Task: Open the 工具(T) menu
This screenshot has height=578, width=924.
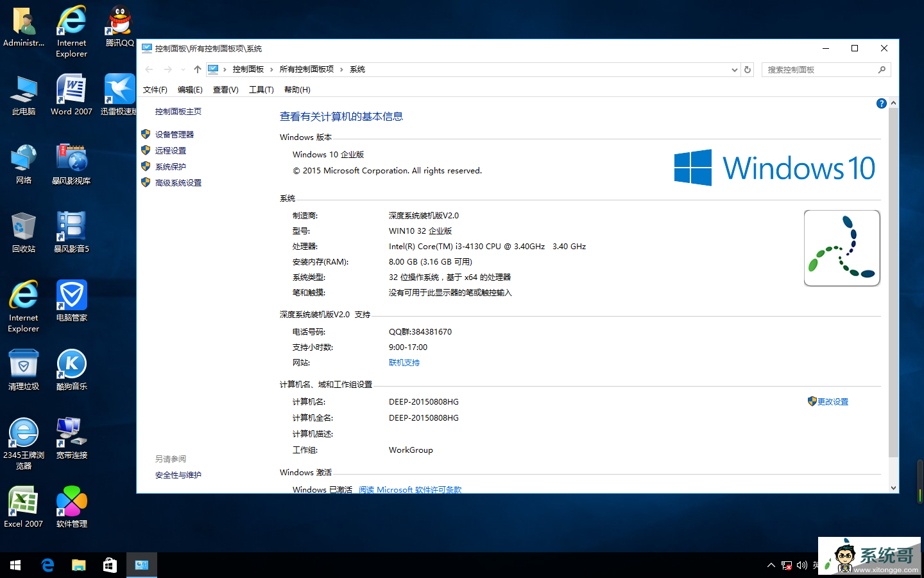Action: [261, 90]
